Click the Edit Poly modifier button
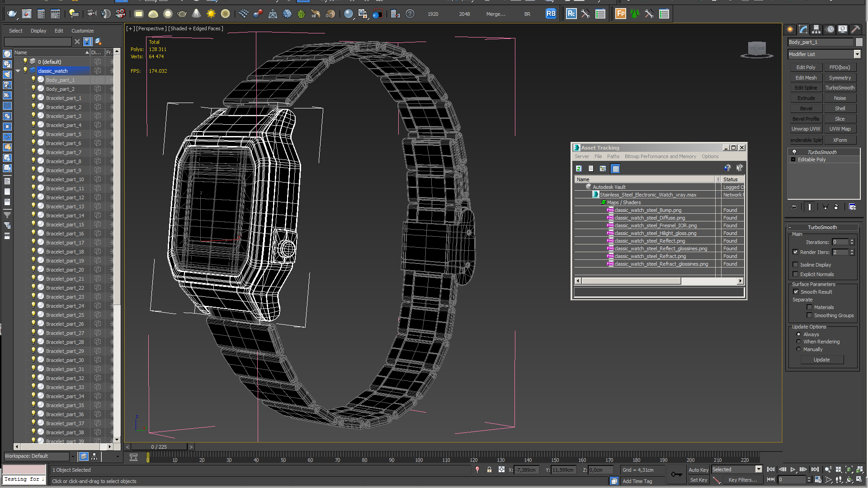Image resolution: width=868 pixels, height=488 pixels. [806, 67]
